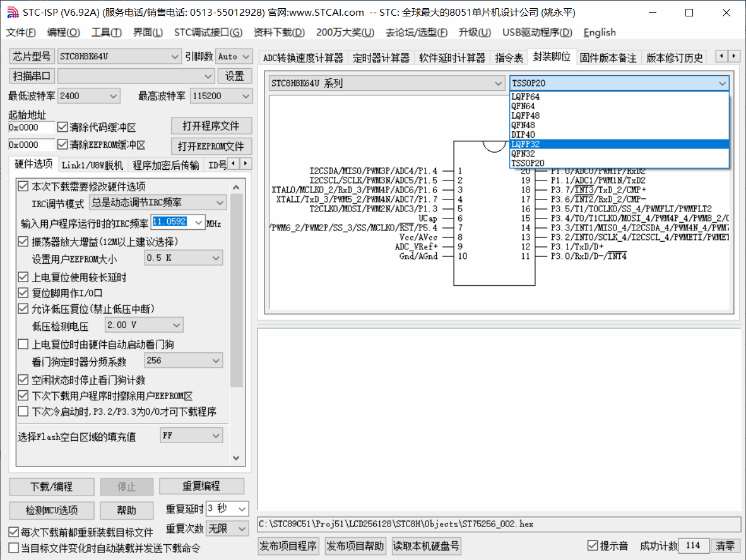Screen dimensions: 746x560
Task: Enable 下次冷启动时 P3.2/P3.3 checkbox
Action: tap(23, 411)
